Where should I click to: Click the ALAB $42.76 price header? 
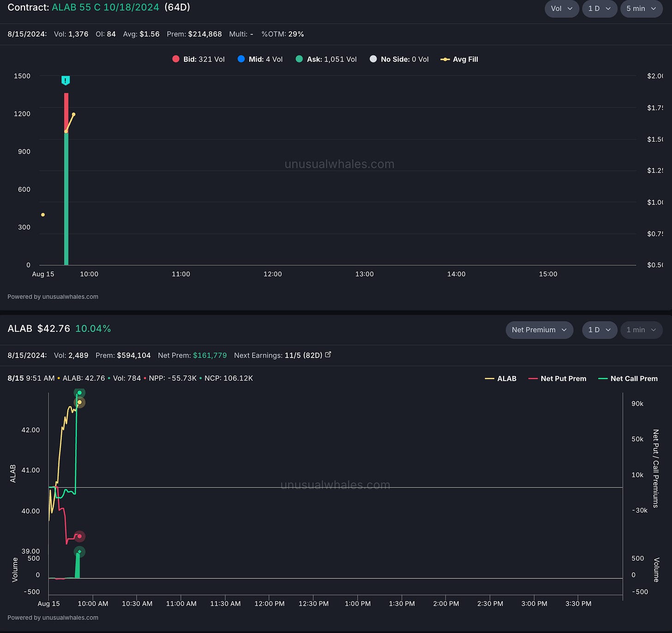click(39, 328)
